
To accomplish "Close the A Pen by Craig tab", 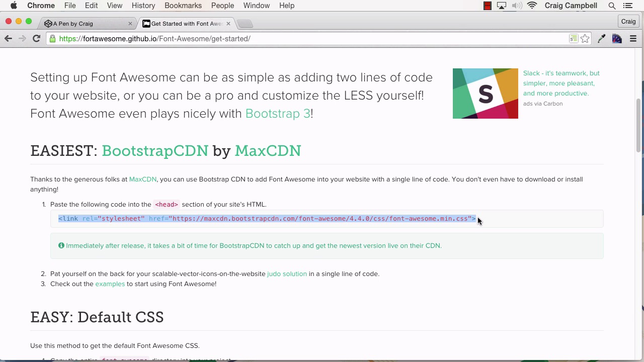I will pyautogui.click(x=130, y=24).
